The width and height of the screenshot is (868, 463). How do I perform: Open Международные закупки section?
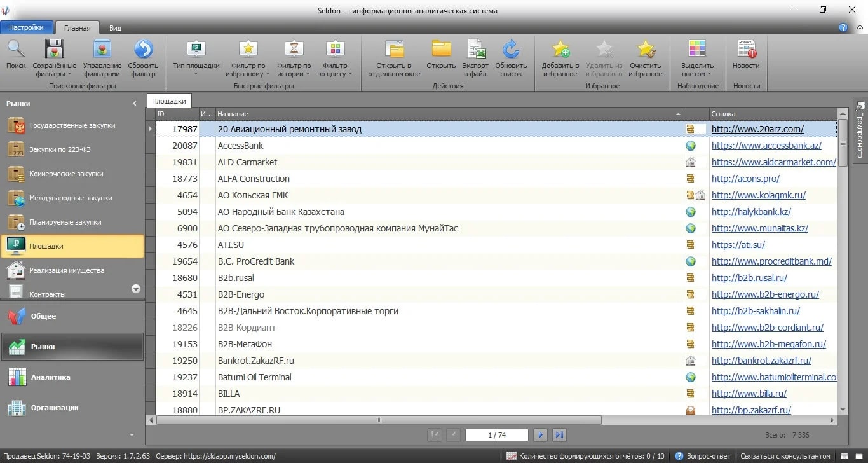pos(72,198)
